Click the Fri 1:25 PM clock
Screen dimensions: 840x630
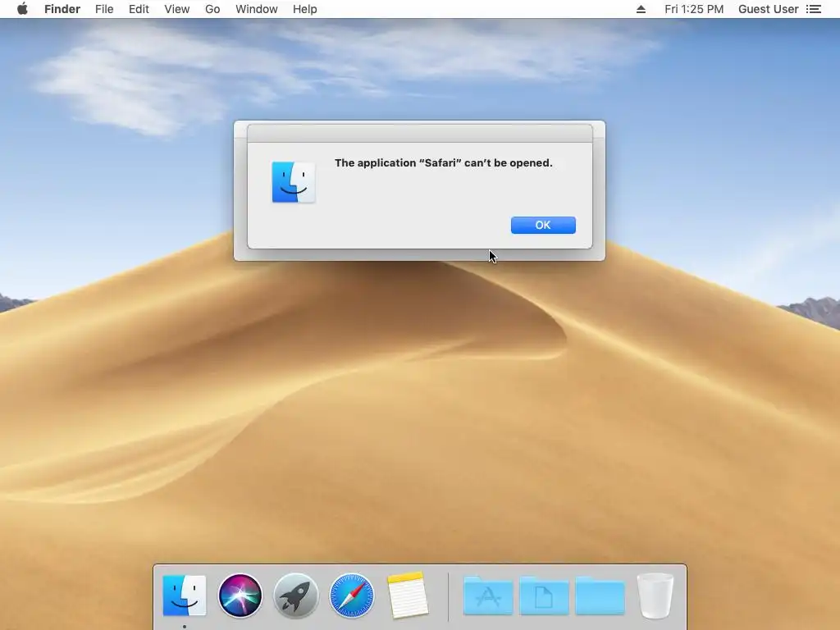coord(694,9)
